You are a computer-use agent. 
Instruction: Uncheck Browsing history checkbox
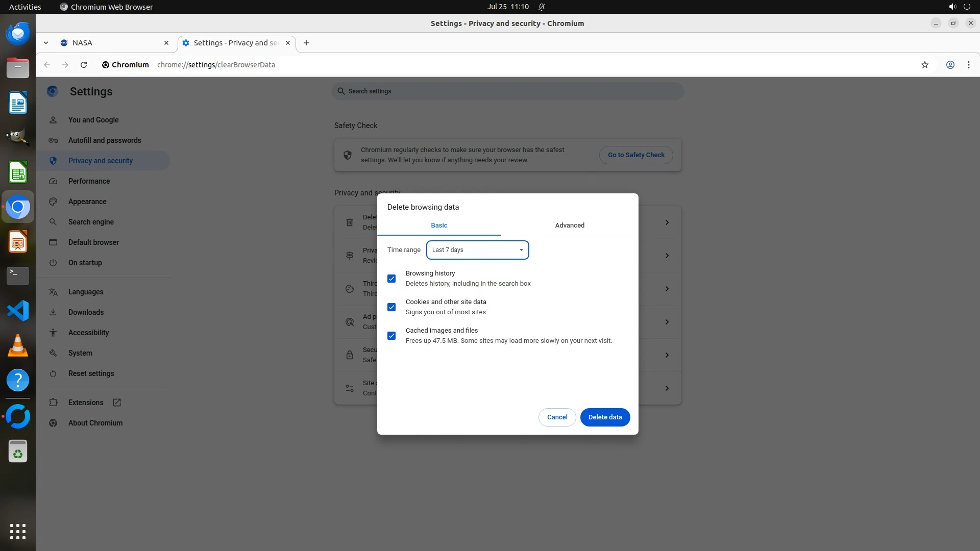tap(391, 279)
